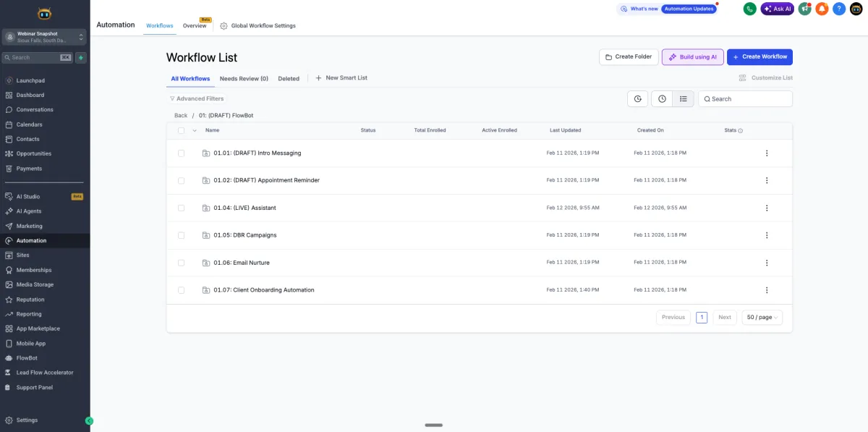Viewport: 868px width, 432px height.
Task: Open the user profile avatar
Action: [856, 9]
